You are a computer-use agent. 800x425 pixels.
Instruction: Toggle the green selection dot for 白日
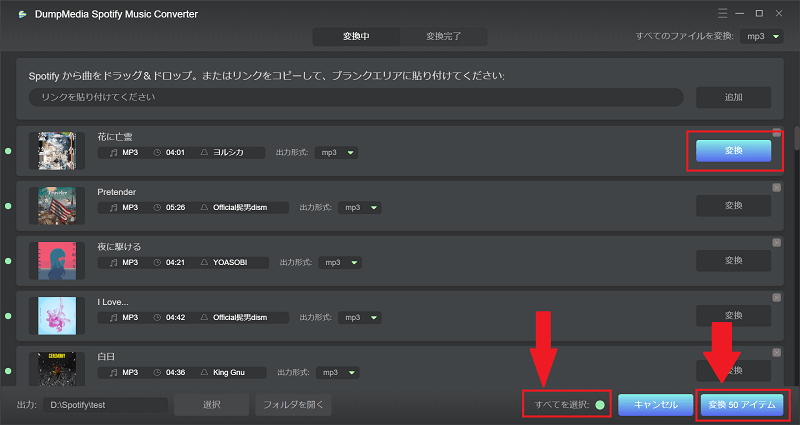point(8,371)
